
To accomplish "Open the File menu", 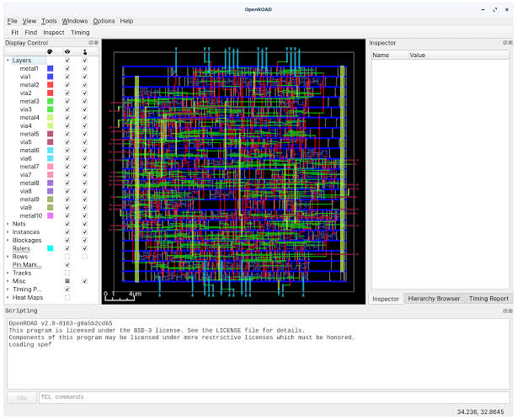I will tap(12, 21).
